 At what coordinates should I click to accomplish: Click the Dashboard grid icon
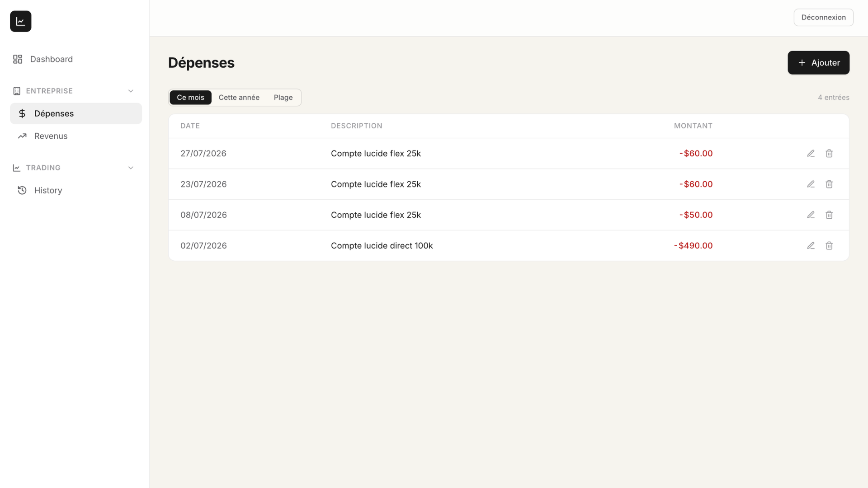18,59
